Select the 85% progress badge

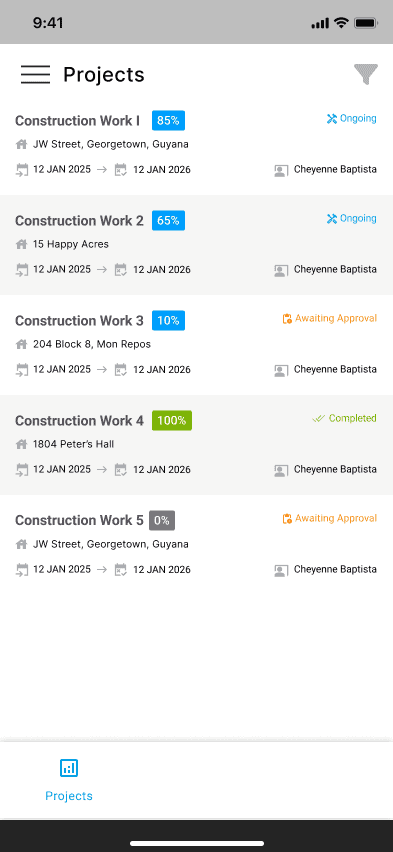[x=169, y=121]
